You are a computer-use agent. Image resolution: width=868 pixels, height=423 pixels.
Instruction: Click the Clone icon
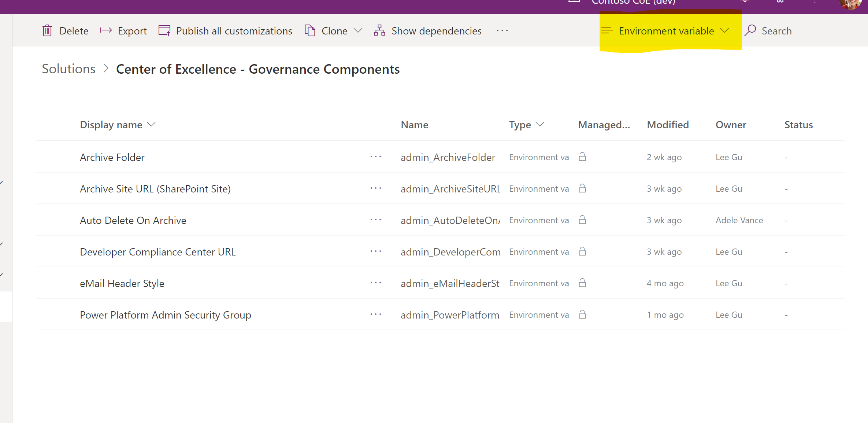click(x=310, y=30)
